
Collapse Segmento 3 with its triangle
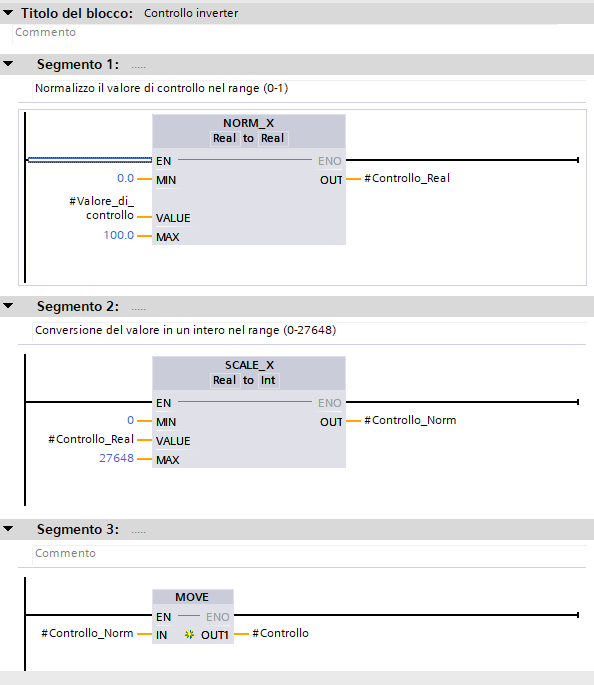[8, 529]
